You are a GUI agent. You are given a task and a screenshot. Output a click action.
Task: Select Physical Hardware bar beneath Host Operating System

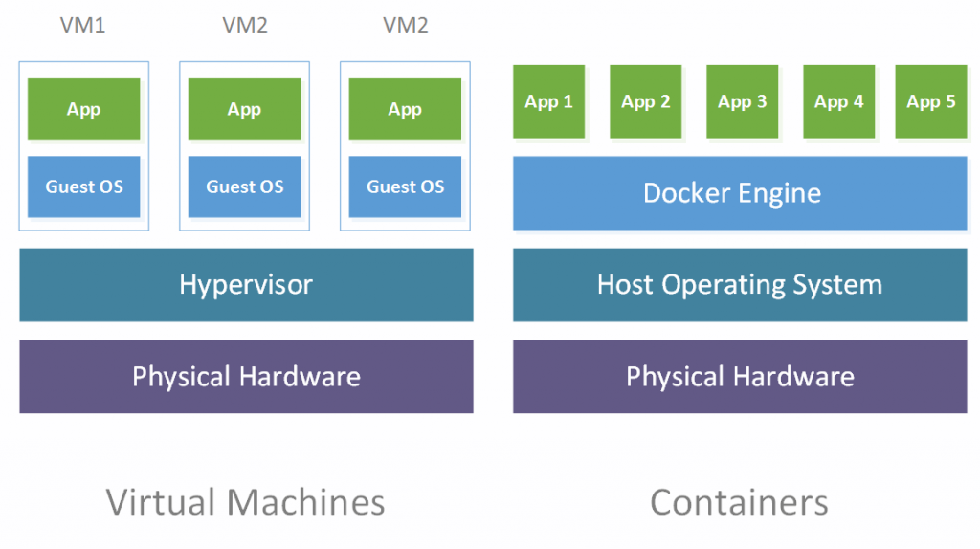click(x=740, y=377)
